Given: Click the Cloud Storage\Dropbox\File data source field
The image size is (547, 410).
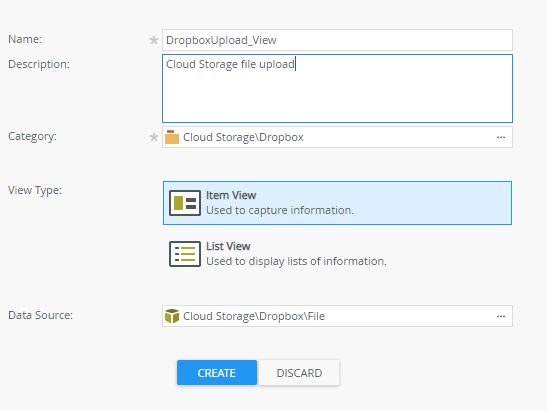Looking at the screenshot, I should pos(337,316).
